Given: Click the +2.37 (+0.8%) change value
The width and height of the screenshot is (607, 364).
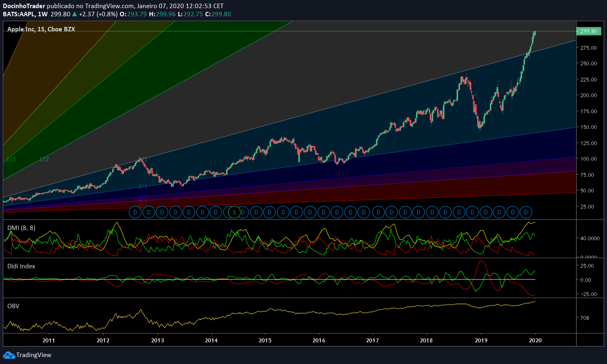Looking at the screenshot, I should (98, 14).
